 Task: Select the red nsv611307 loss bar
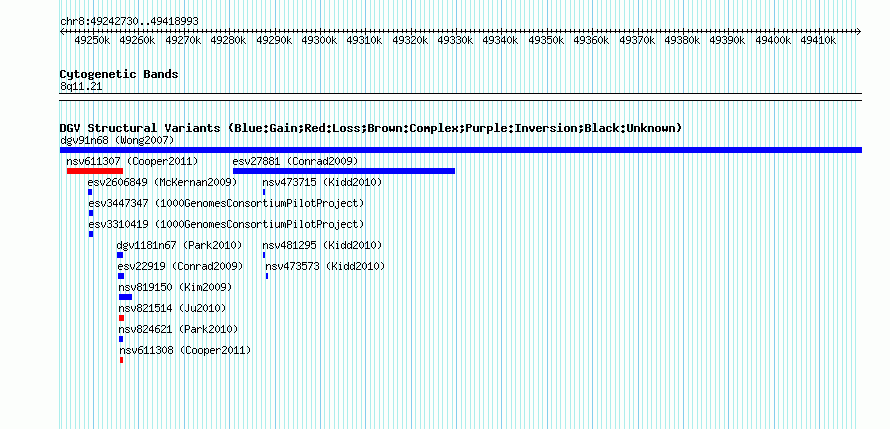coord(95,171)
